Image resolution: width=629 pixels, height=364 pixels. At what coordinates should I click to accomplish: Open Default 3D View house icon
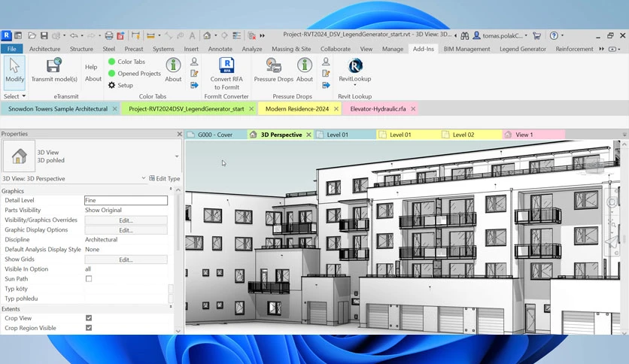[x=207, y=35]
